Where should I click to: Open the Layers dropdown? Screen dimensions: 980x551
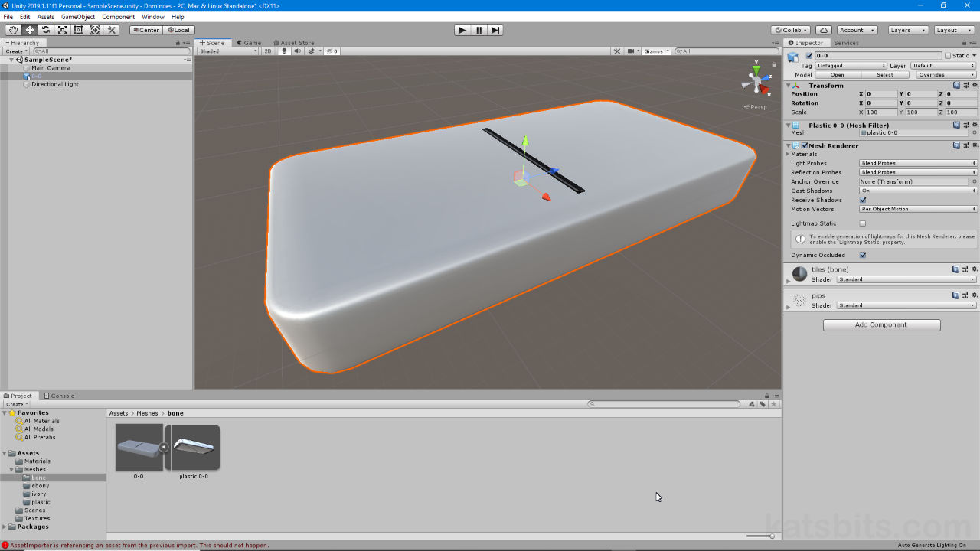[908, 30]
